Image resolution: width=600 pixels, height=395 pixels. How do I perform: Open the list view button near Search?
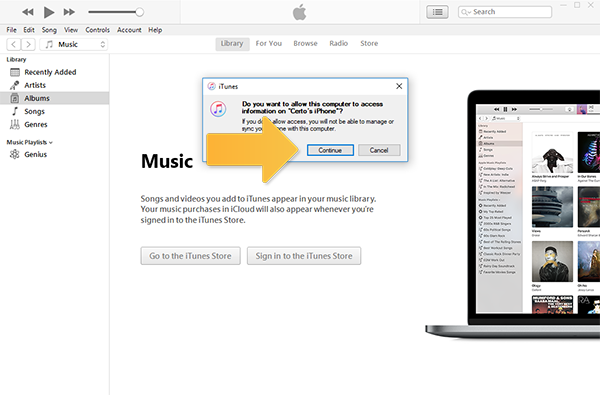(x=437, y=12)
